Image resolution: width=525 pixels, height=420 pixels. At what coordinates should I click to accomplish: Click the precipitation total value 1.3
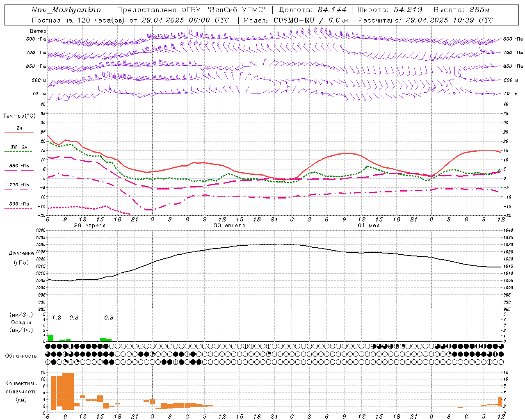[56, 318]
